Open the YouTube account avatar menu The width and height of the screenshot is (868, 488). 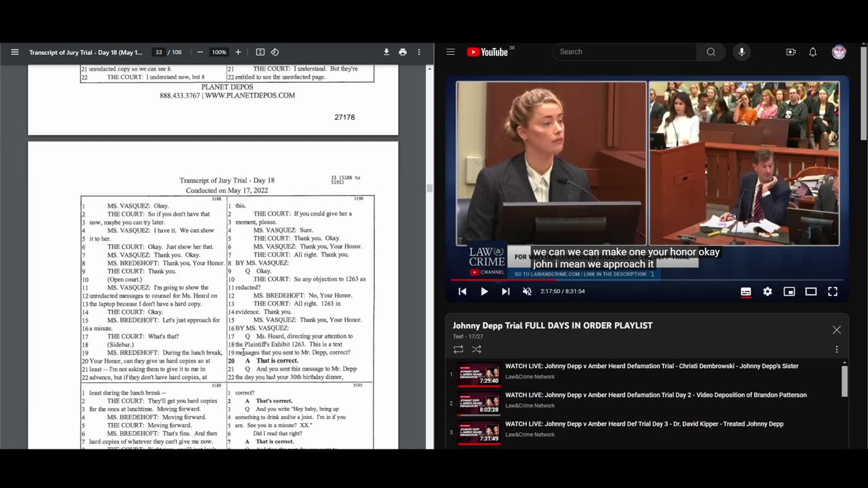click(x=839, y=52)
